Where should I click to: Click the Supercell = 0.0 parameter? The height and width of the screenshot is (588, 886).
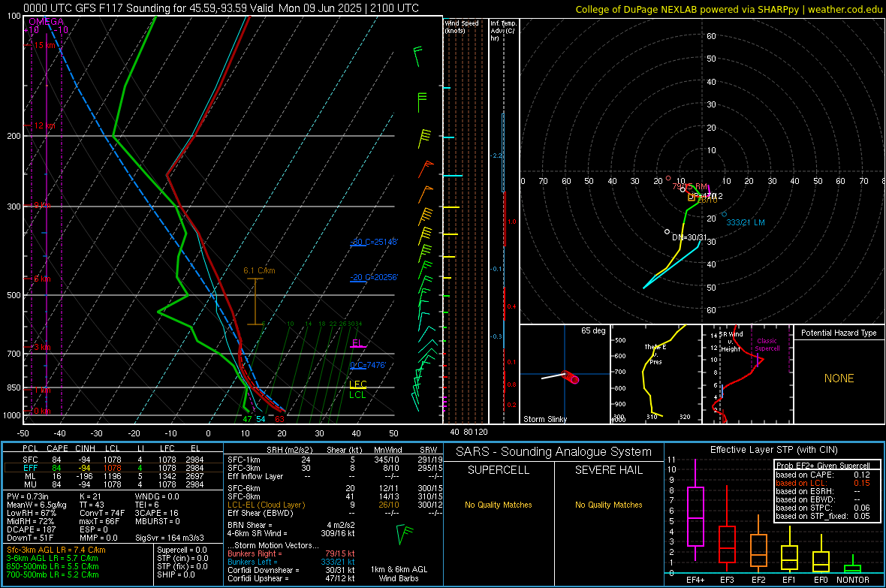[182, 550]
